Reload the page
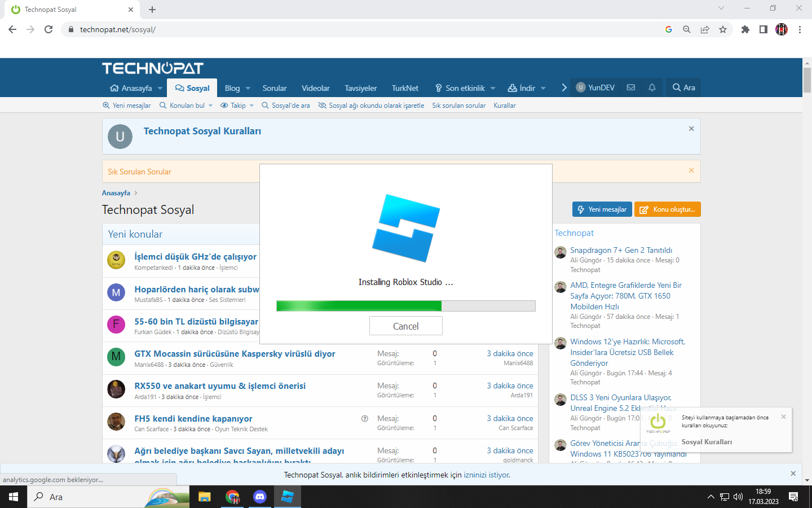 (x=48, y=29)
